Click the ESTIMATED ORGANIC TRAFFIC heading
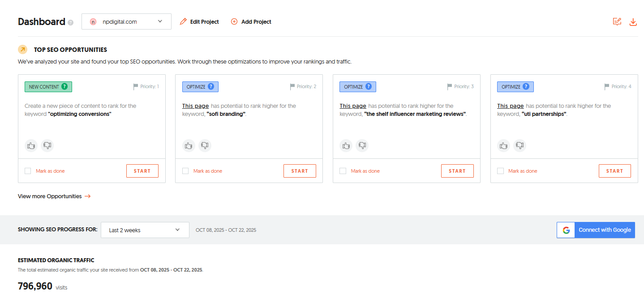 [56, 260]
